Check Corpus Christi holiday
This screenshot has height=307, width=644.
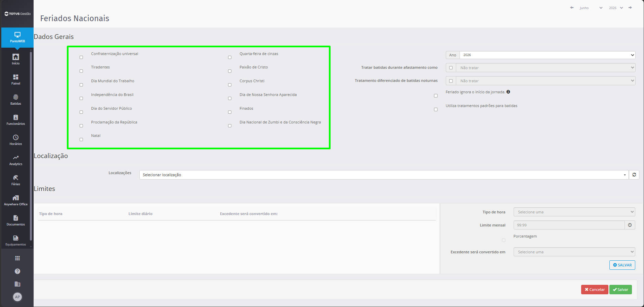230,85
